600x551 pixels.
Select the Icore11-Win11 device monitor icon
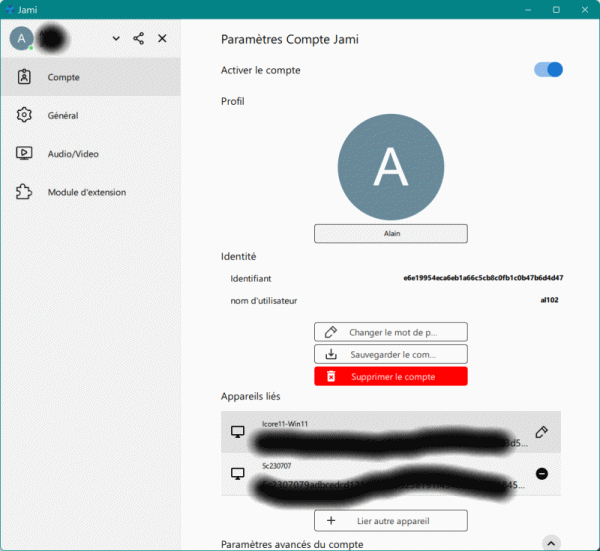[x=238, y=432]
